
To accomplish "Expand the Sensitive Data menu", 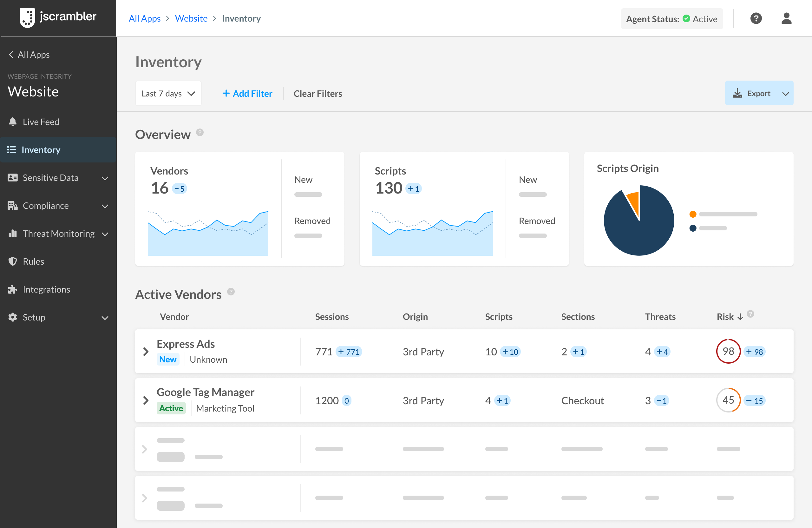I will (105, 178).
